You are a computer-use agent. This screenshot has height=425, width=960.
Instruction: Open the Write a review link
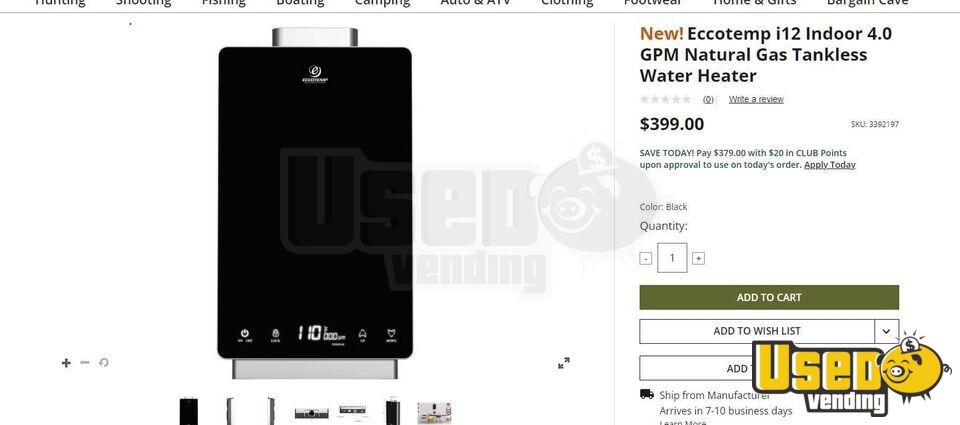756,99
